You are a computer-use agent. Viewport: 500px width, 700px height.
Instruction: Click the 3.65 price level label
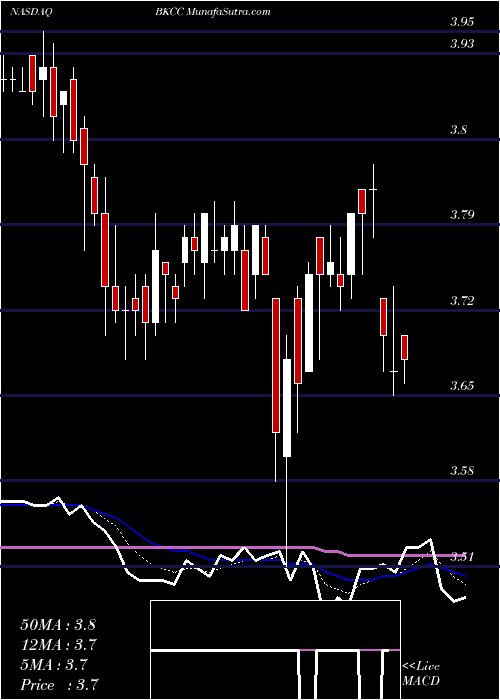[x=462, y=386]
